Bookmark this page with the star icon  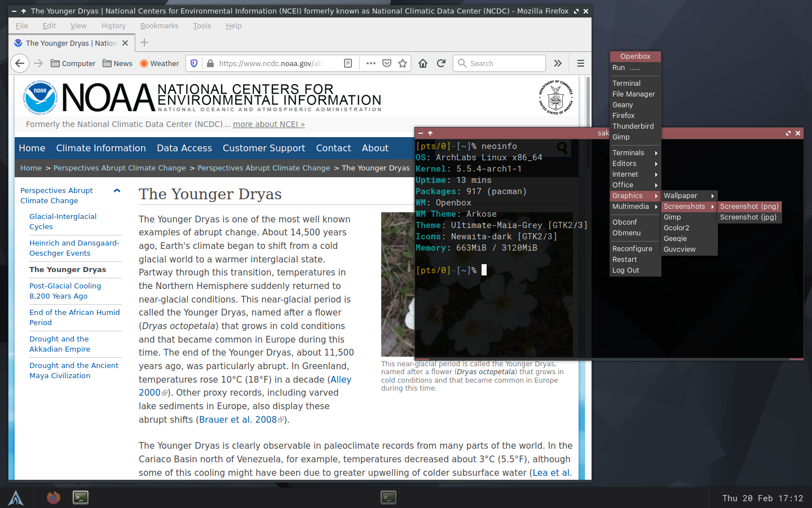403,63
